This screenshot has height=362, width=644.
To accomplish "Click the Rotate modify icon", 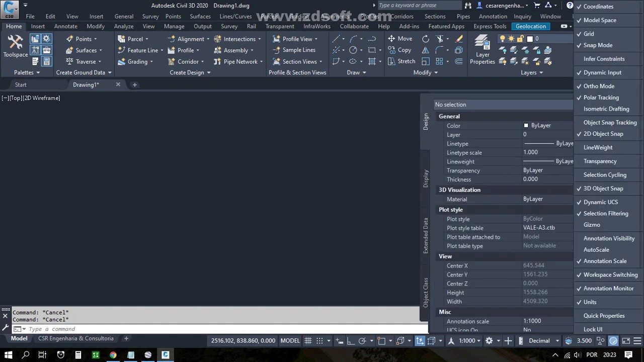I will [426, 39].
